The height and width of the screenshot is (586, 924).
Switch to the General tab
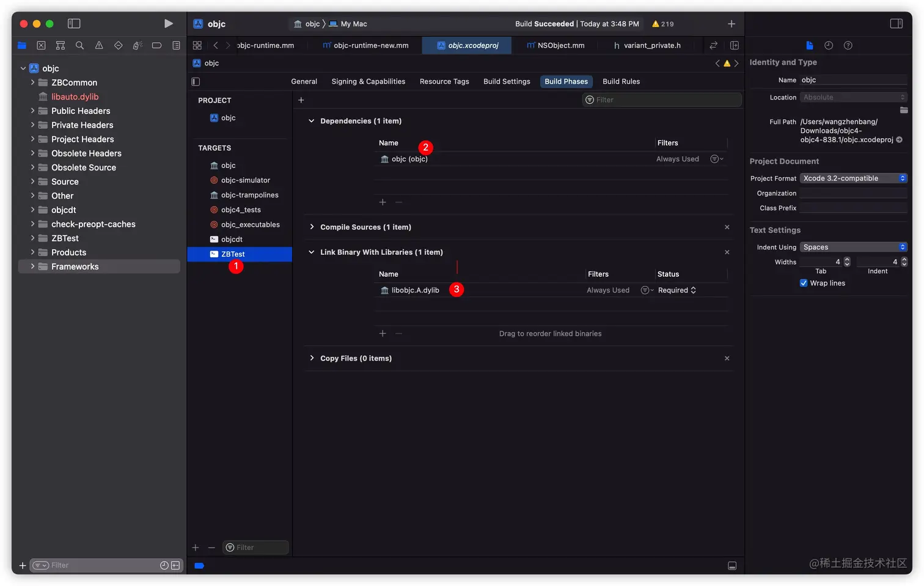[304, 81]
